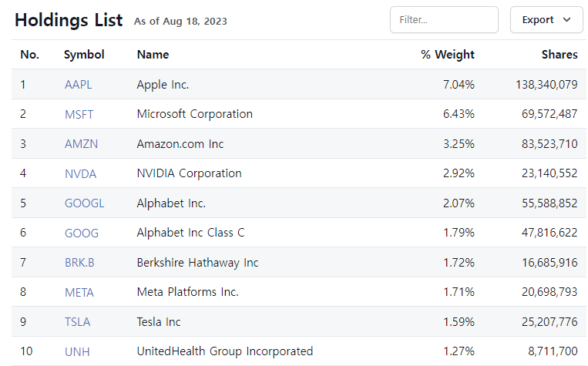Viewport: 588px width, 366px height.
Task: Click the Shares column header
Action: [x=559, y=55]
